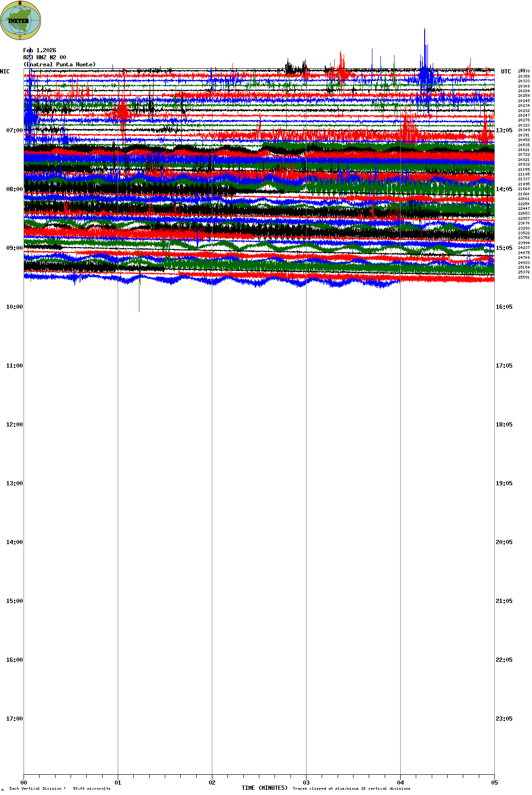Click the NIC local time header

[x=5, y=72]
